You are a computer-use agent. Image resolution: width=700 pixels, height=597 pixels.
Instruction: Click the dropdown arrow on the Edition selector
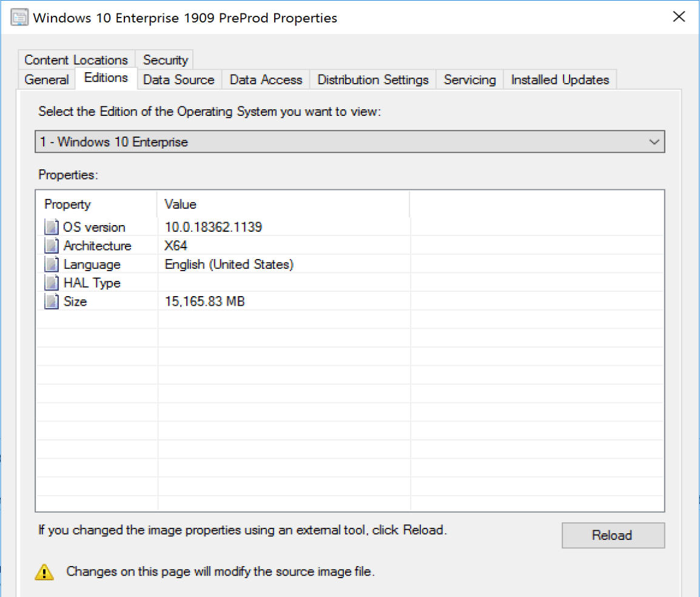[654, 141]
